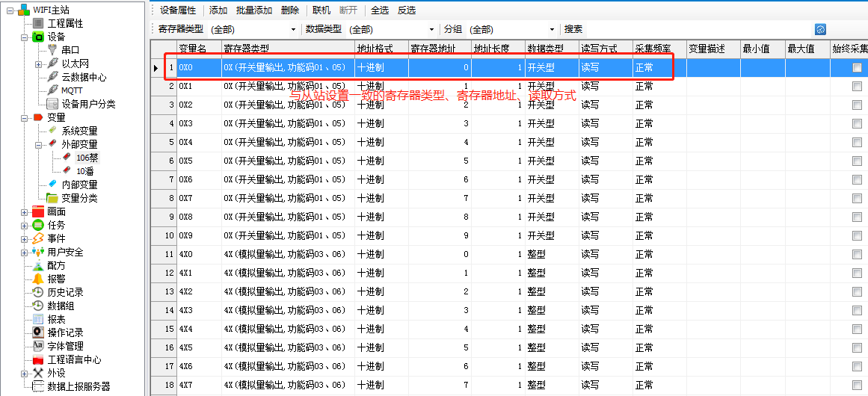
Task: Click 反选 to invert selection
Action: click(x=407, y=10)
